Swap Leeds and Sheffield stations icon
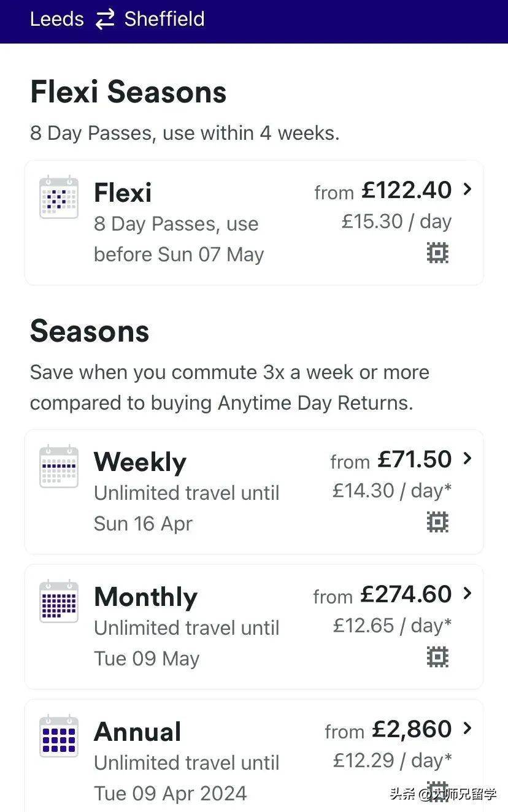 point(104,19)
